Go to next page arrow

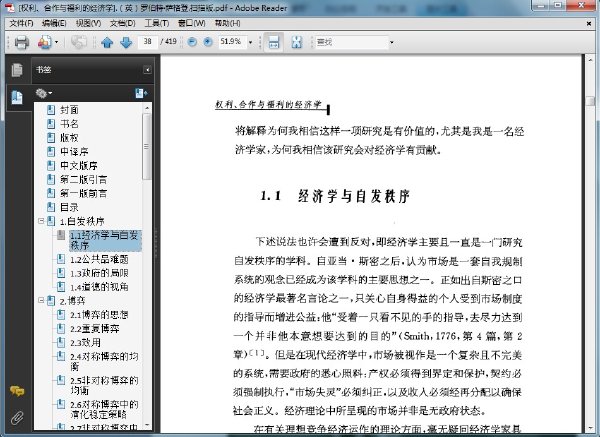click(x=126, y=42)
